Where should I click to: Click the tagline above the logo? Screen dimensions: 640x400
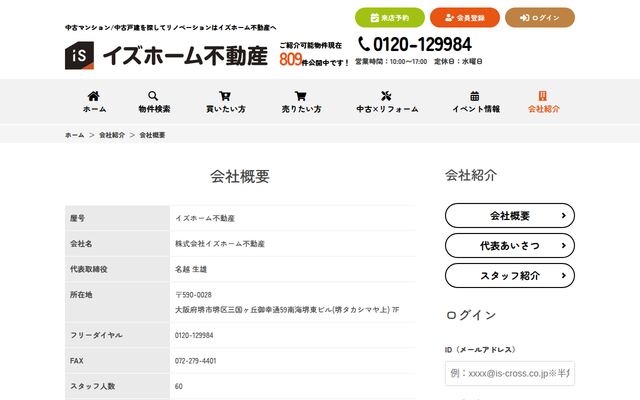171,28
